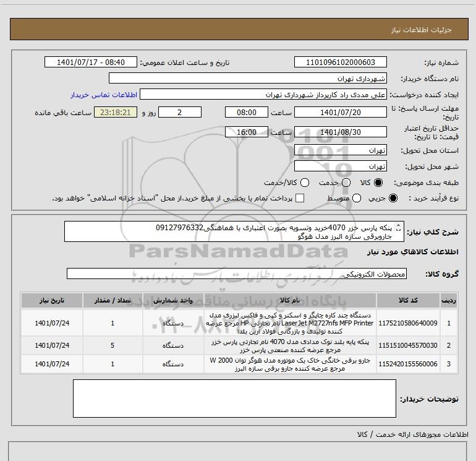The height and width of the screenshot is (461, 476).
Task: Click the remaining time countdown 23:18:21
Action: [116, 112]
